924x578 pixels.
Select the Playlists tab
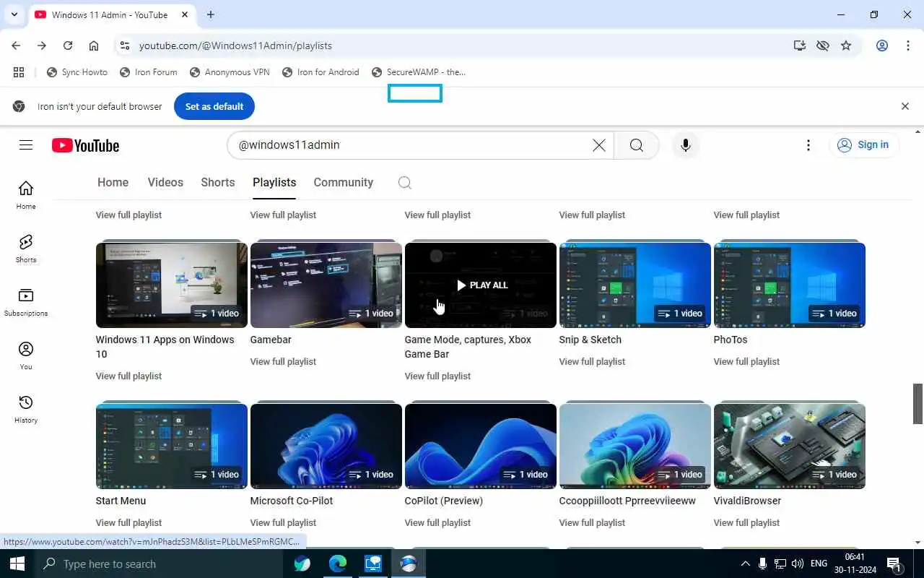tap(274, 183)
